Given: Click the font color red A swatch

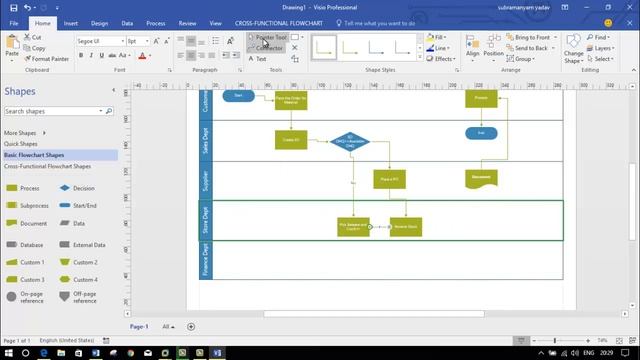Looking at the screenshot, I should (142, 56).
